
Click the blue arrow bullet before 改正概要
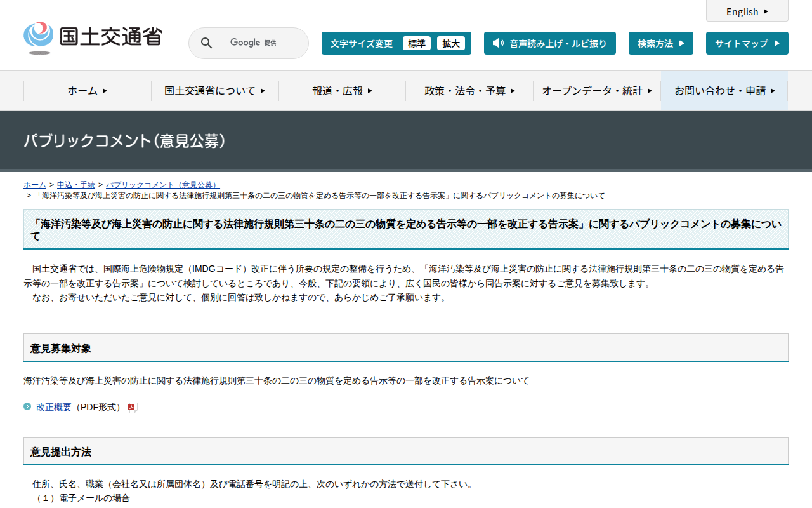coord(26,407)
